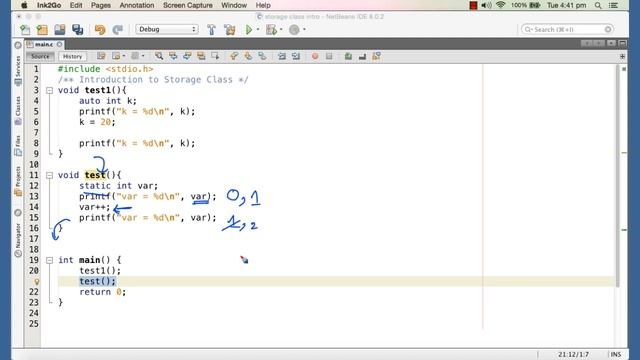Toggle Rectangular Selection icon
Screen dimensions: 640x360
(215, 56)
